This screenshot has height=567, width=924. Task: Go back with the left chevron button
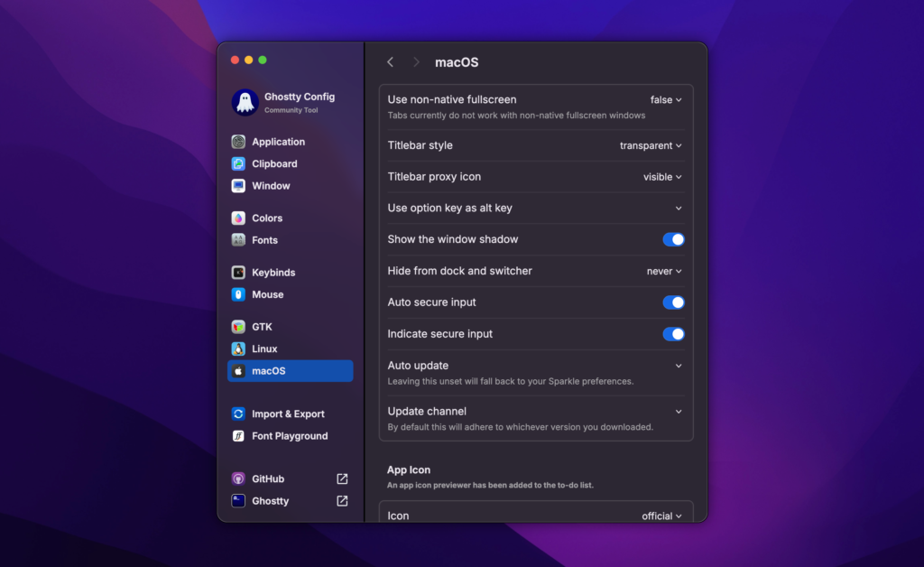click(x=390, y=62)
